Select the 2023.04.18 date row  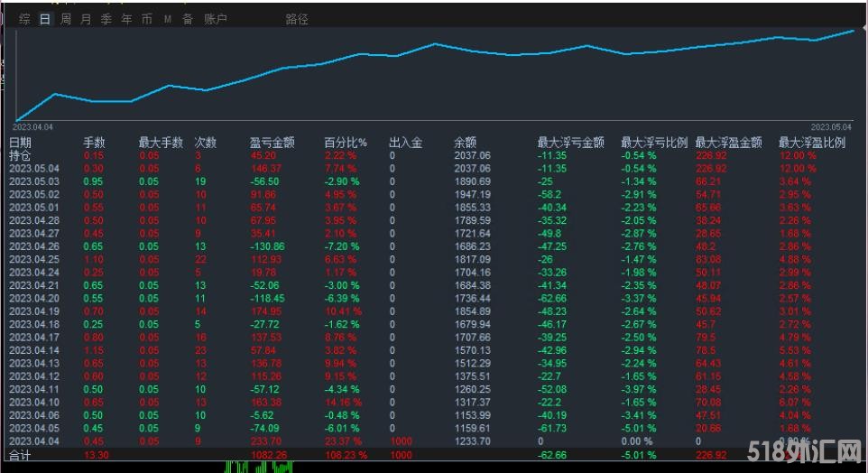click(33, 325)
